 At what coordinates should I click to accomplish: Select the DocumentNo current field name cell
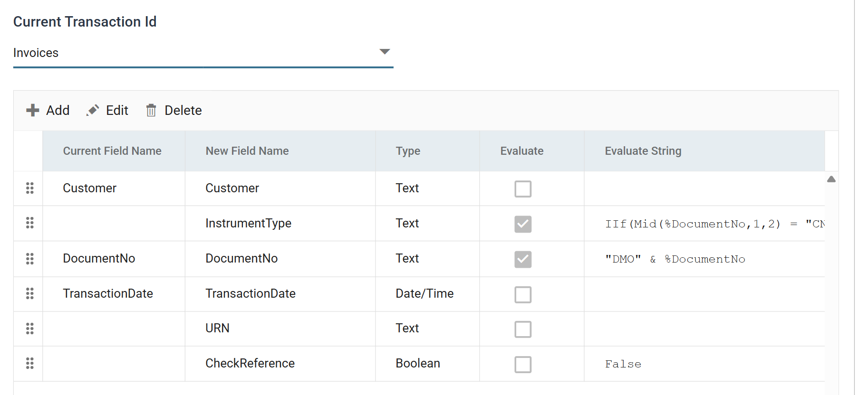point(114,258)
